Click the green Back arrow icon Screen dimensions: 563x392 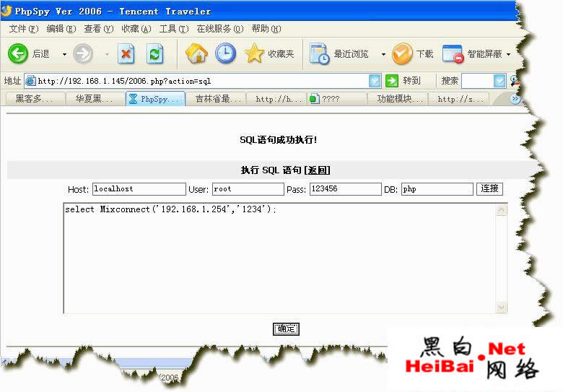[18, 54]
